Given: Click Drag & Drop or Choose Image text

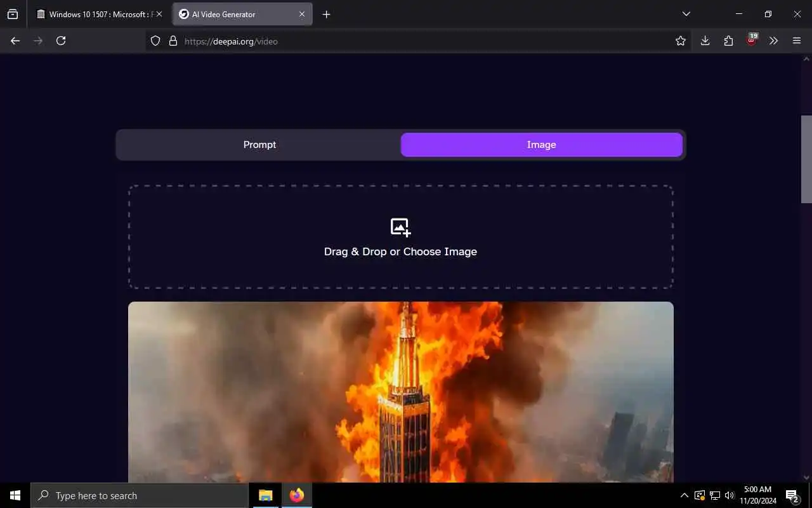Looking at the screenshot, I should [x=400, y=251].
